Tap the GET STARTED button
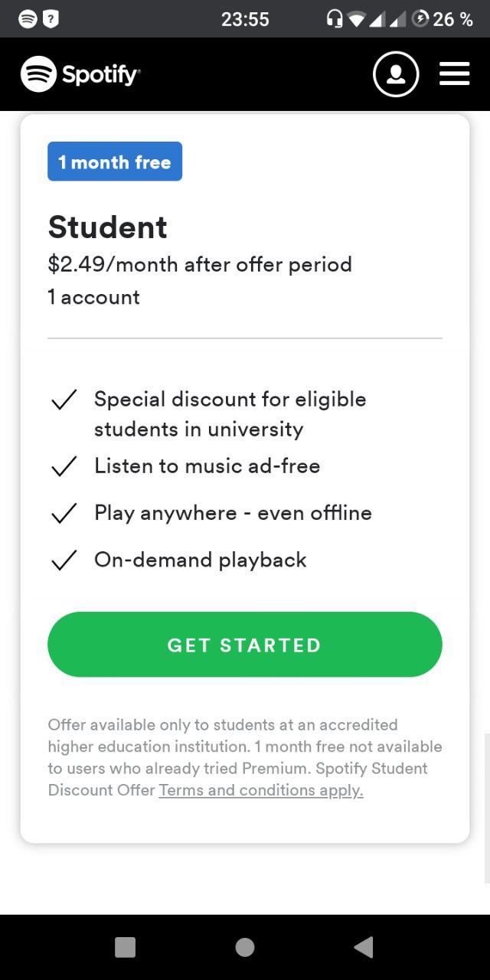490x980 pixels. click(x=245, y=645)
